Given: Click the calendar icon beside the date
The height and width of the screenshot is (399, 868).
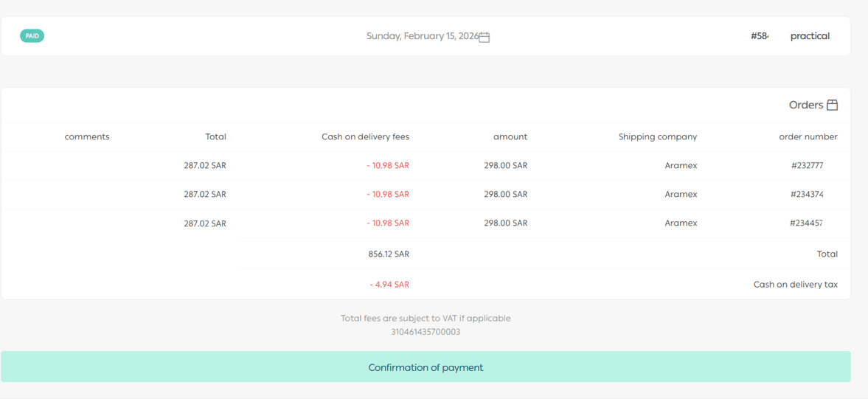Looking at the screenshot, I should 485,37.
